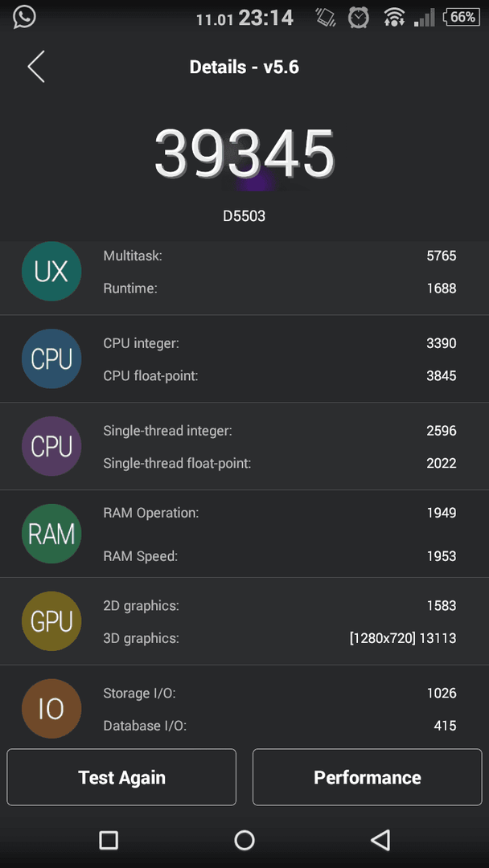Tap the green RAM circle icon

pos(51,534)
